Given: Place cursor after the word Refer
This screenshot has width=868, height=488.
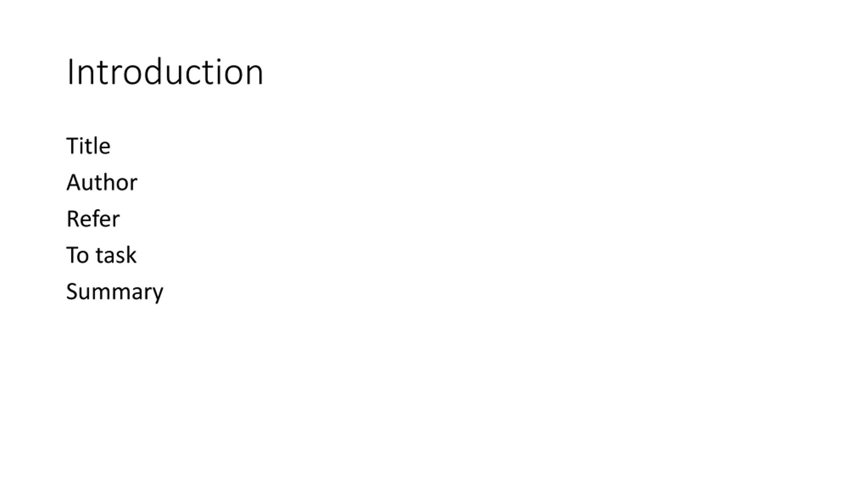Looking at the screenshot, I should pyautogui.click(x=120, y=219).
